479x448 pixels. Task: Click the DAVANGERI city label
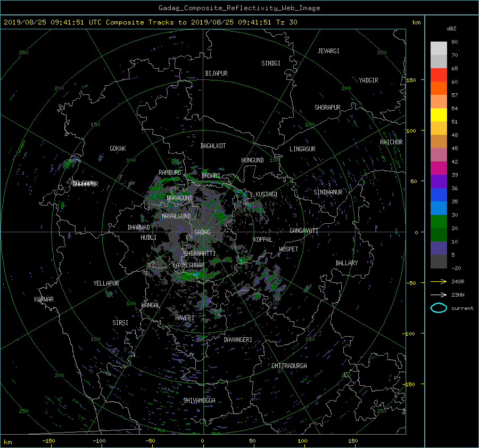coord(238,340)
